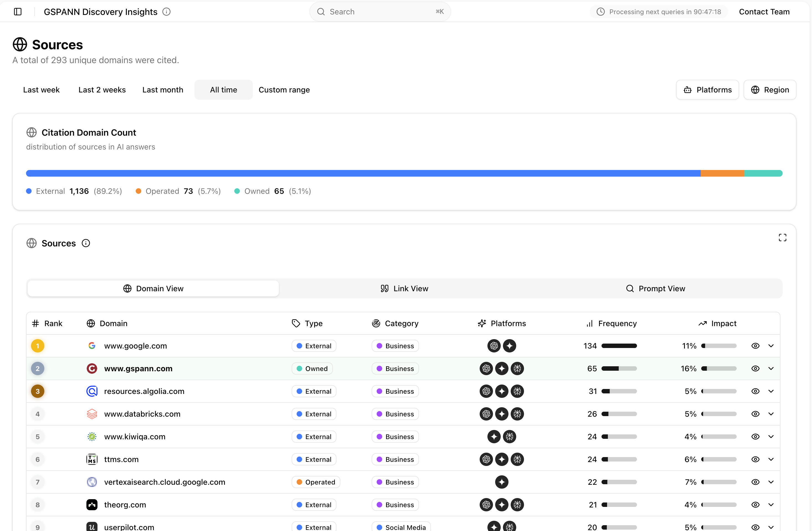Expand the www.google.com row chevron

pyautogui.click(x=771, y=346)
